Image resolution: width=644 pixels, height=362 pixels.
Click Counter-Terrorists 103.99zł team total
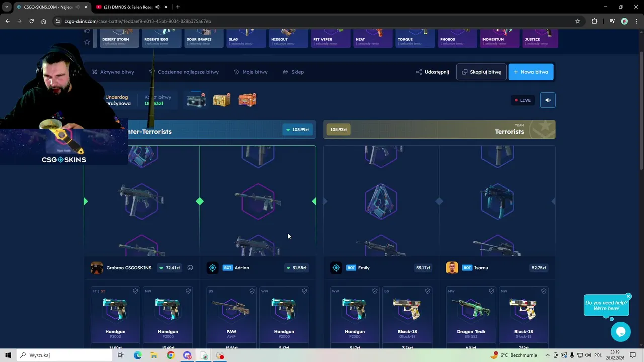click(297, 130)
